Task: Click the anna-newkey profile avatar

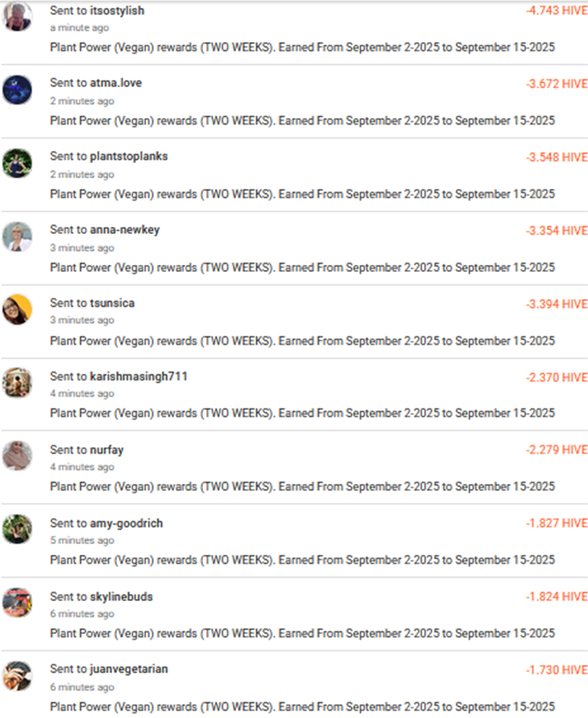Action: [17, 236]
